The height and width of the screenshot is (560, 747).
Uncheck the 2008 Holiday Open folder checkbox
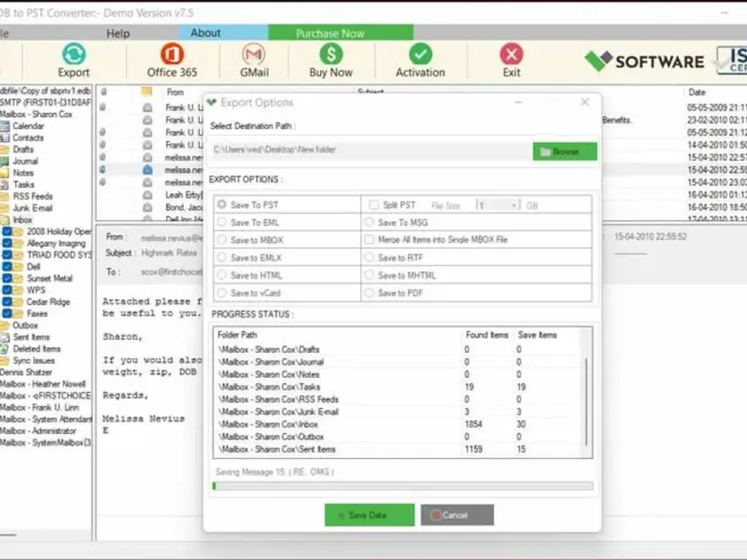tap(7, 231)
